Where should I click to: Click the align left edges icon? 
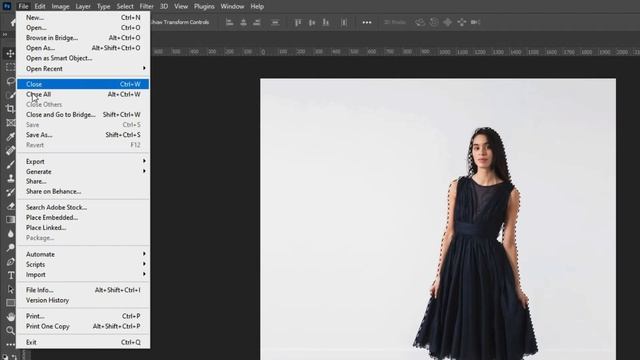click(x=230, y=22)
